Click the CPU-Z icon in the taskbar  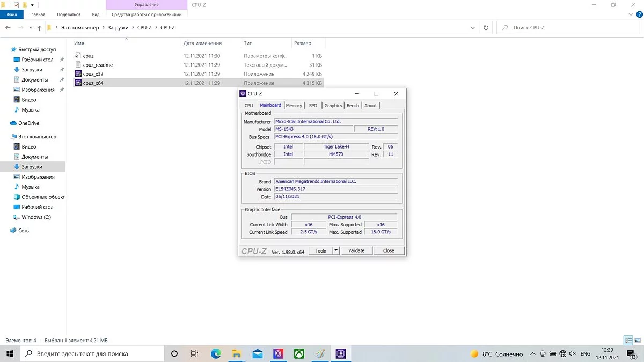pyautogui.click(x=340, y=354)
